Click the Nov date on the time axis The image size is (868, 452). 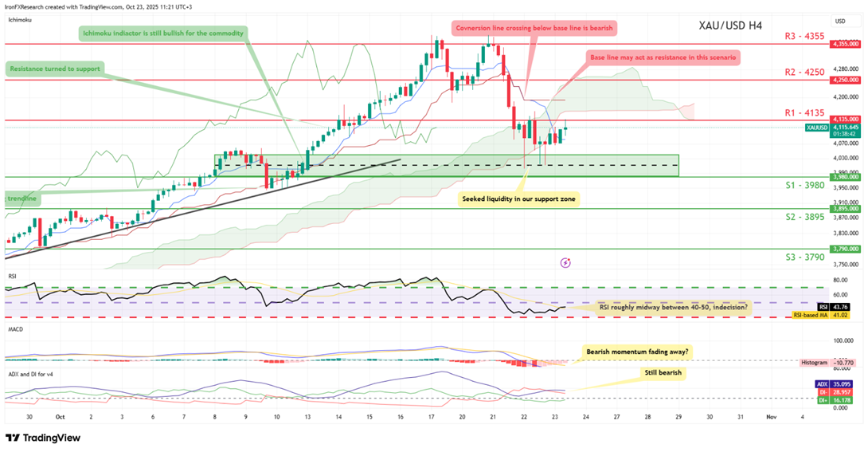pyautogui.click(x=770, y=417)
